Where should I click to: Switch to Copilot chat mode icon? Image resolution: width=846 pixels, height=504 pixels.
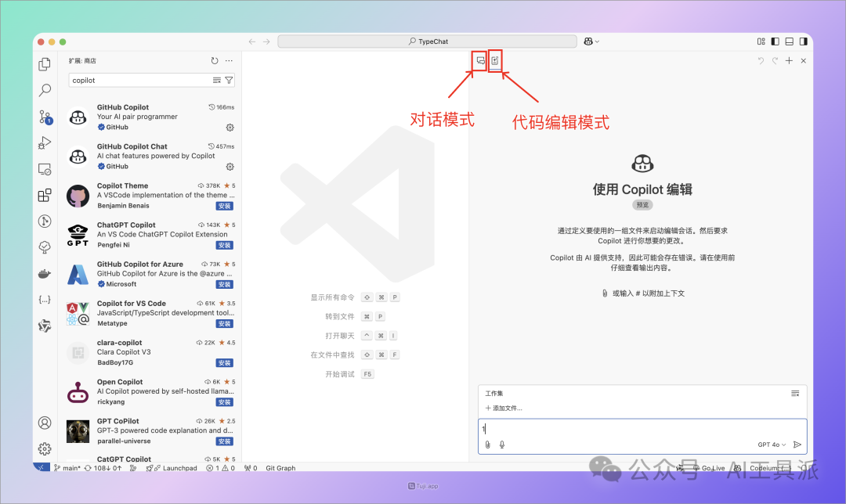pyautogui.click(x=480, y=61)
